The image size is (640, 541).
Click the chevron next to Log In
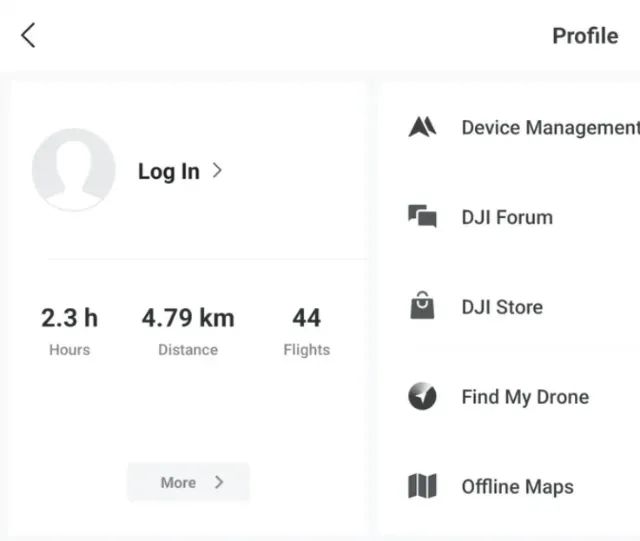[217, 170]
